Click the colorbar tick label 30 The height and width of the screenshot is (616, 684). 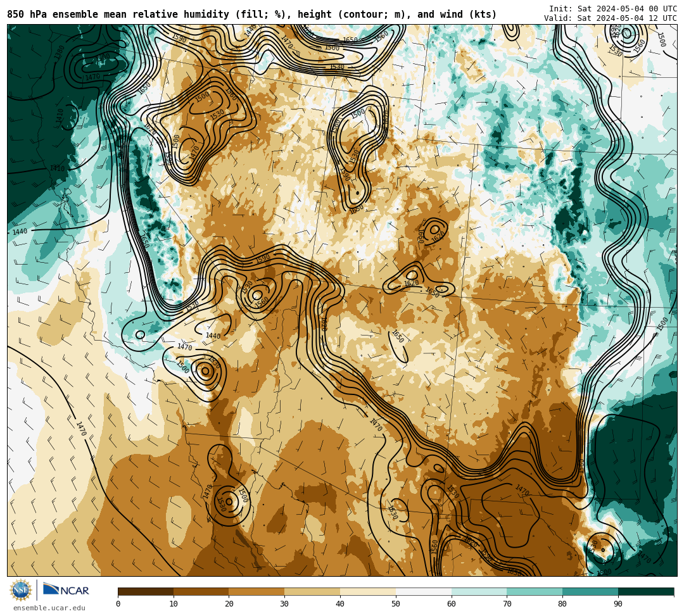(x=284, y=604)
